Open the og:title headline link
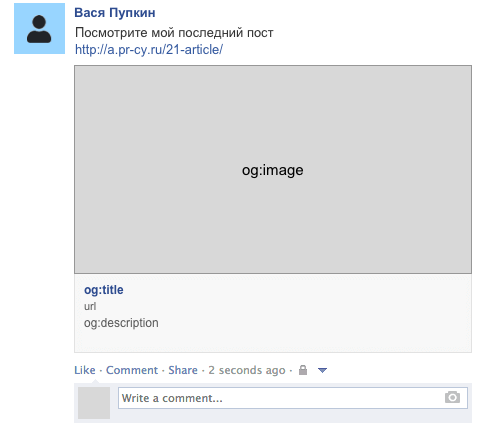 click(x=104, y=290)
